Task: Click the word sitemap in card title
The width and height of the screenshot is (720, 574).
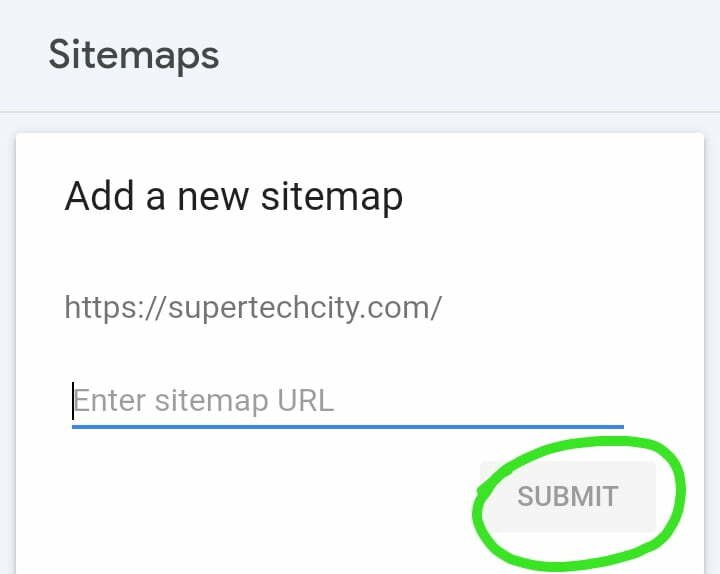Action: [x=332, y=196]
